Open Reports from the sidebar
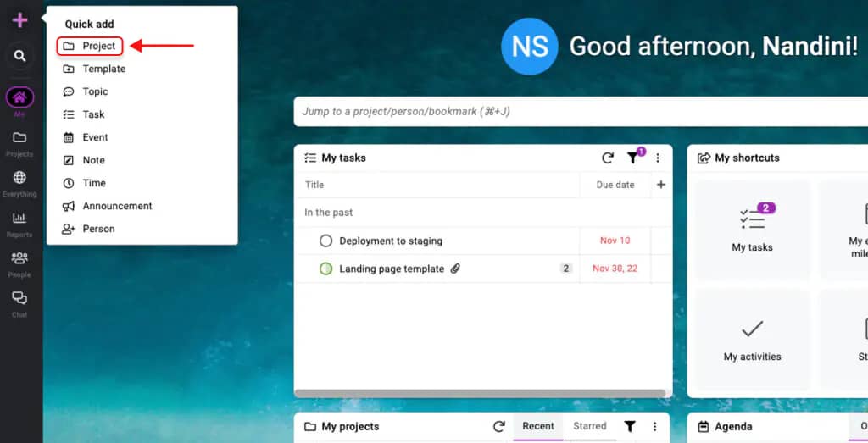868x443 pixels. click(x=19, y=223)
